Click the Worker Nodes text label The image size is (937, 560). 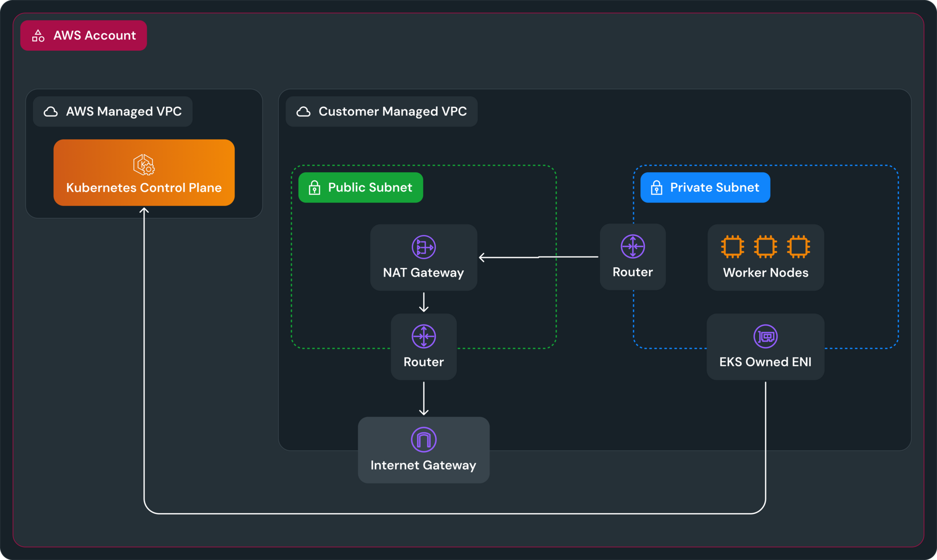coord(766,273)
